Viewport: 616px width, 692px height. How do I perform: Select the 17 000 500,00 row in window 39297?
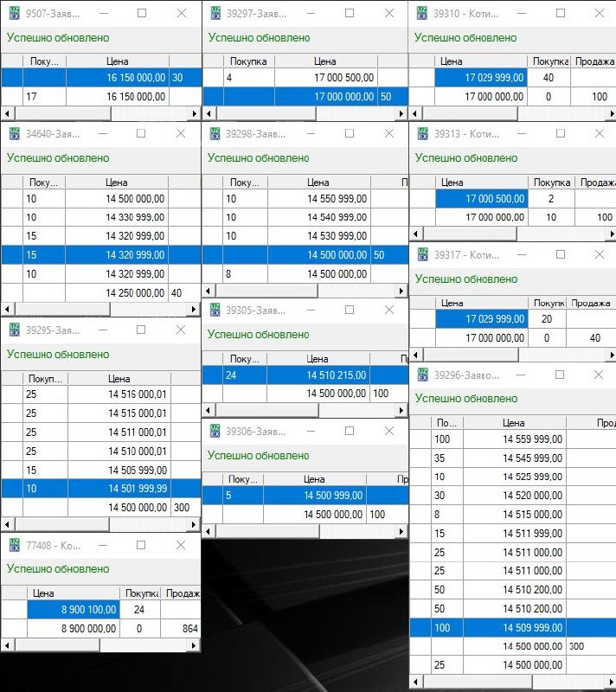324,78
